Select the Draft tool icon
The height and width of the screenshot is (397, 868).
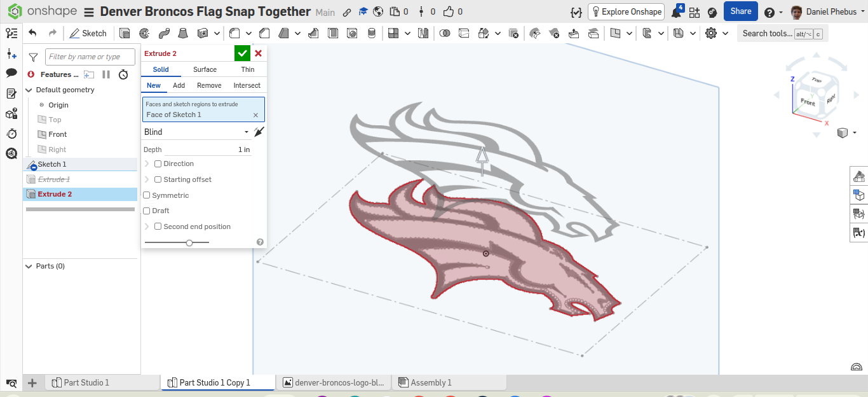pyautogui.click(x=284, y=33)
